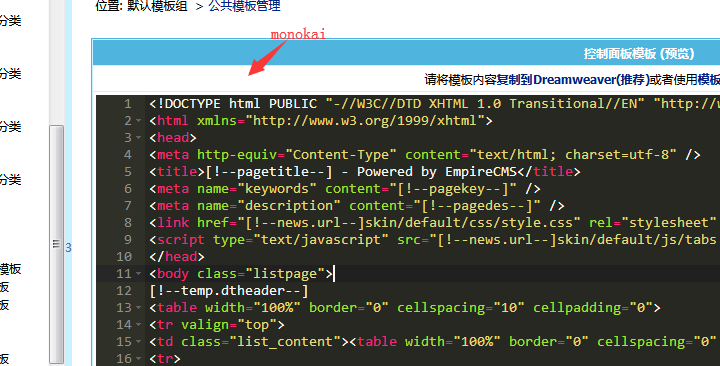Click the closing head tag text

[177, 257]
